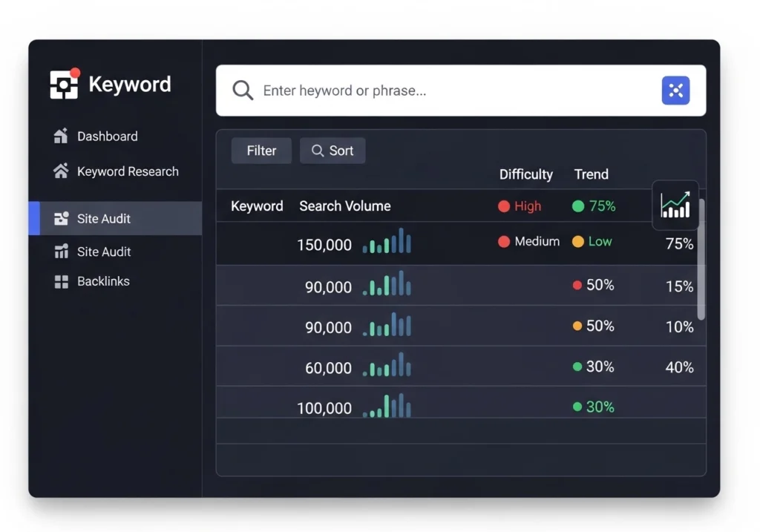
Task: Click the Keyword app logo icon
Action: (65, 85)
